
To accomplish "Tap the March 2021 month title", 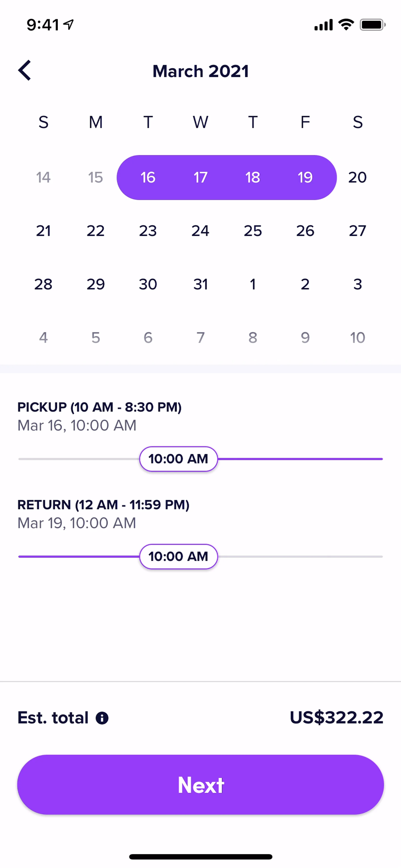I will [201, 71].
